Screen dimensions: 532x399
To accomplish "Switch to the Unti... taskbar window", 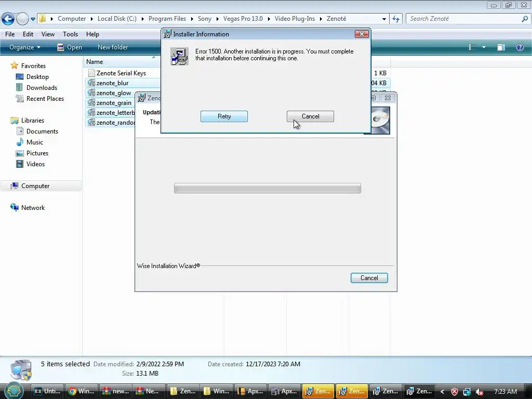I will (x=47, y=391).
